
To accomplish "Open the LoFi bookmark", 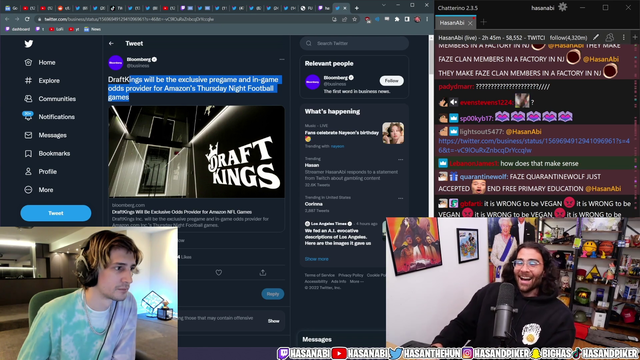I will (x=56, y=29).
